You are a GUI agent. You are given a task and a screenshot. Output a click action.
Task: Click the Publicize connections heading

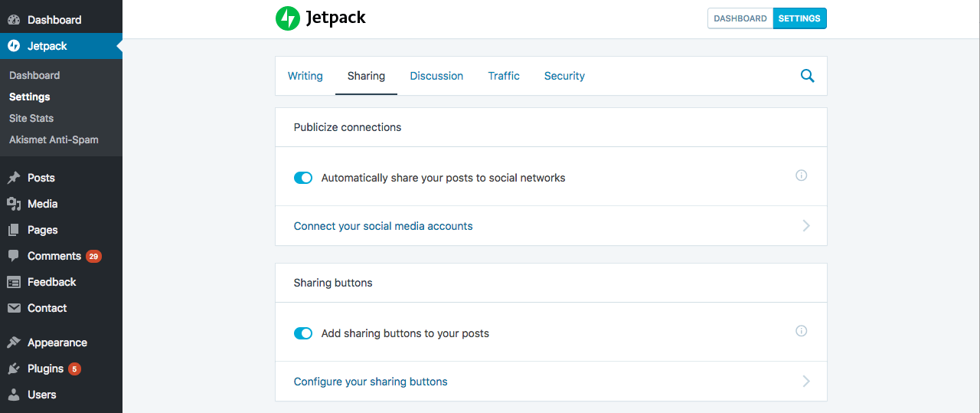(x=348, y=127)
